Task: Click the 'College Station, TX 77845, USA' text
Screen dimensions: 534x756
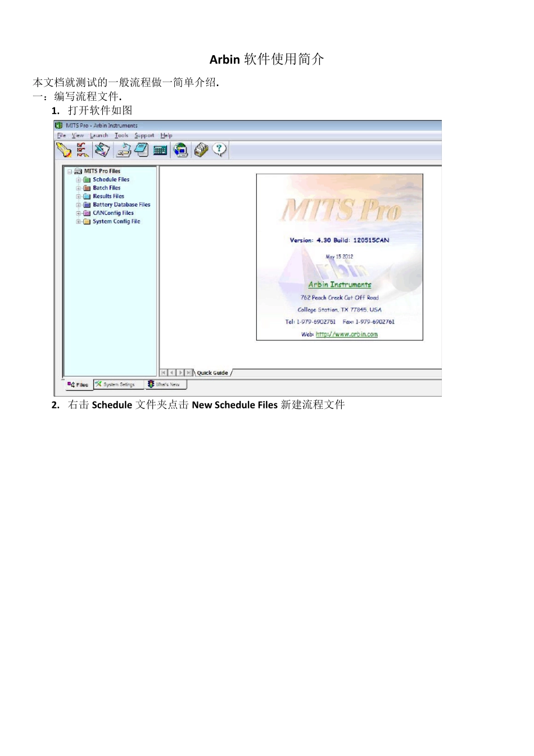Action: click(340, 310)
